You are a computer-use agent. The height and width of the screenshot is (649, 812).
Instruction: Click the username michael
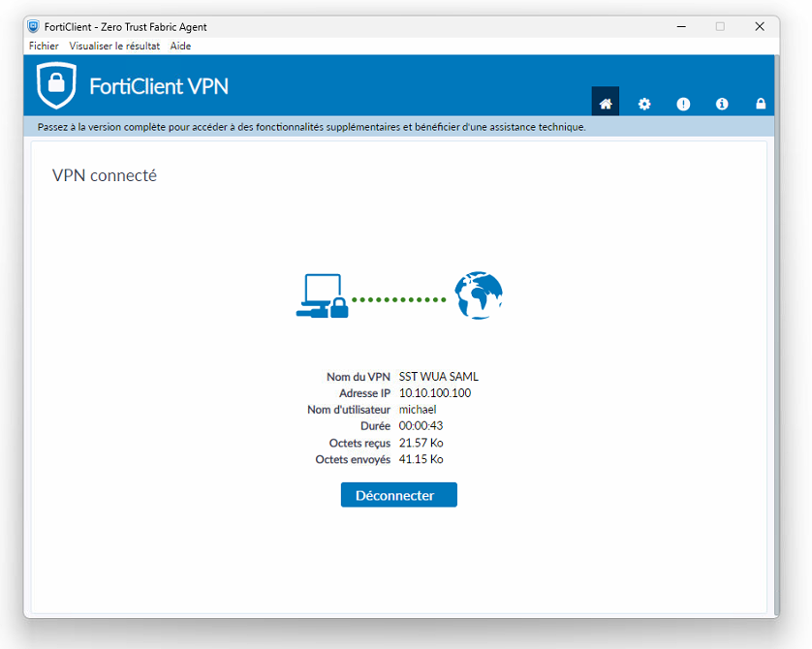(417, 410)
